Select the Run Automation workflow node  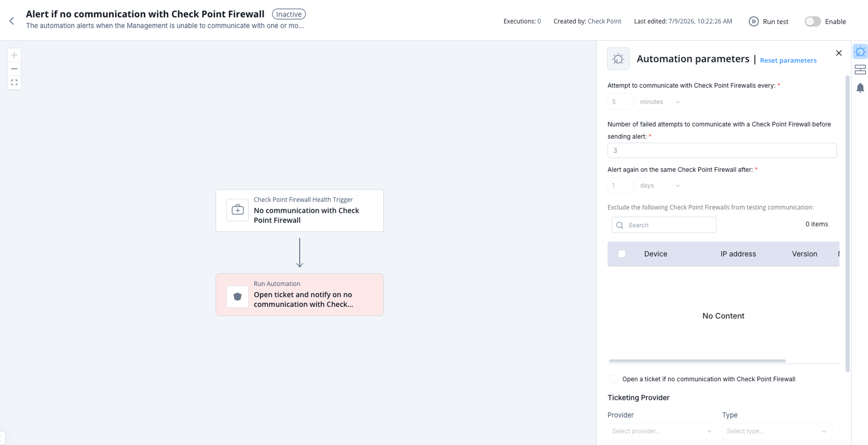[x=299, y=295]
